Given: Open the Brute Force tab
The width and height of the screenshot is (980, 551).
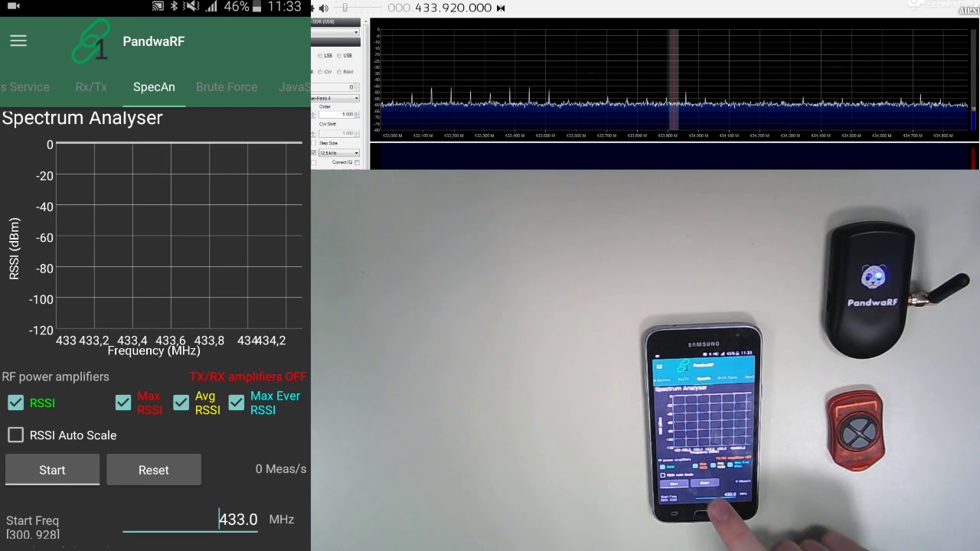Looking at the screenshot, I should tap(227, 87).
